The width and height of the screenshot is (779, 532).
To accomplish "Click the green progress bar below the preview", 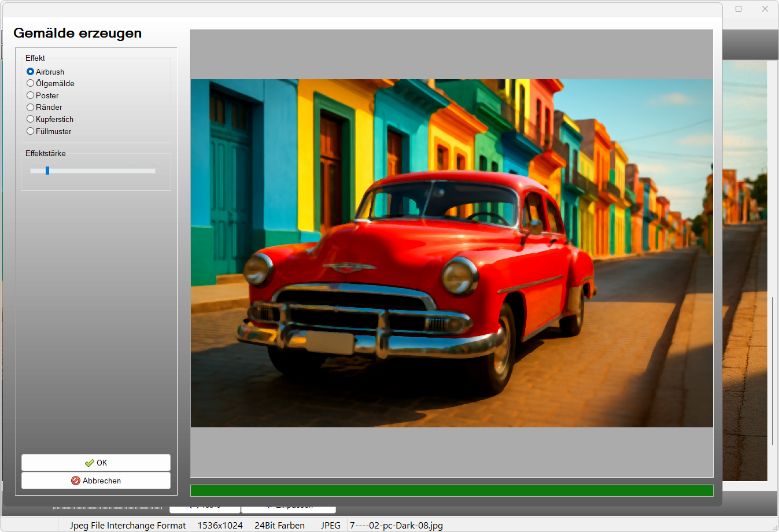I will pos(451,491).
